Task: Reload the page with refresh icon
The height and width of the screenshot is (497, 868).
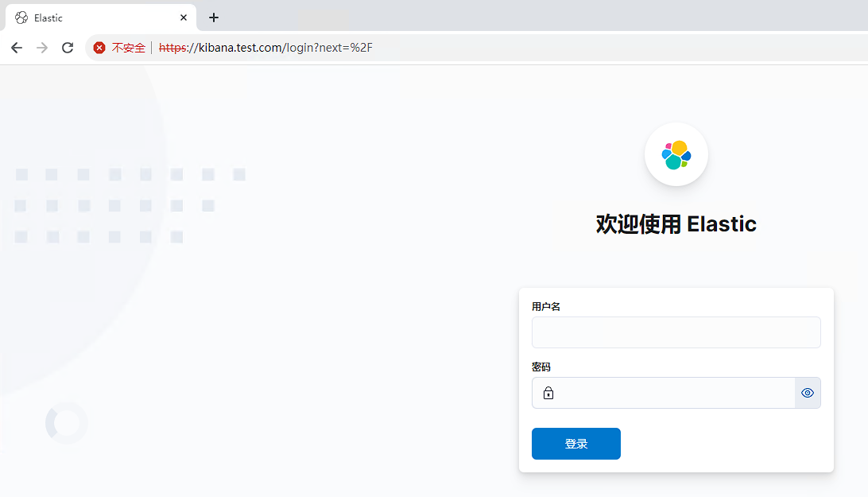Action: coord(68,48)
